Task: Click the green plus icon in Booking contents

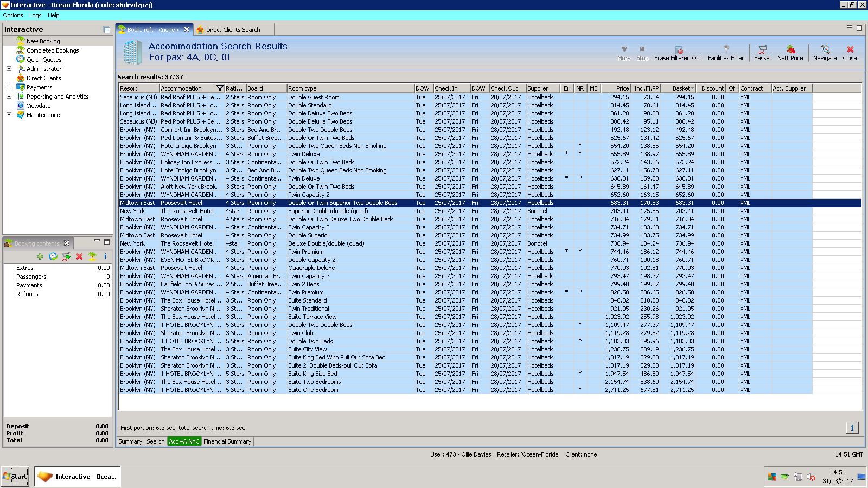Action: pos(40,256)
